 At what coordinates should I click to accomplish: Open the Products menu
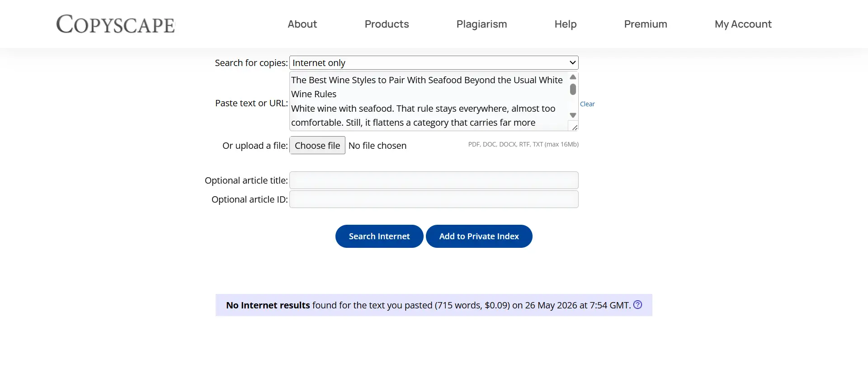point(387,24)
